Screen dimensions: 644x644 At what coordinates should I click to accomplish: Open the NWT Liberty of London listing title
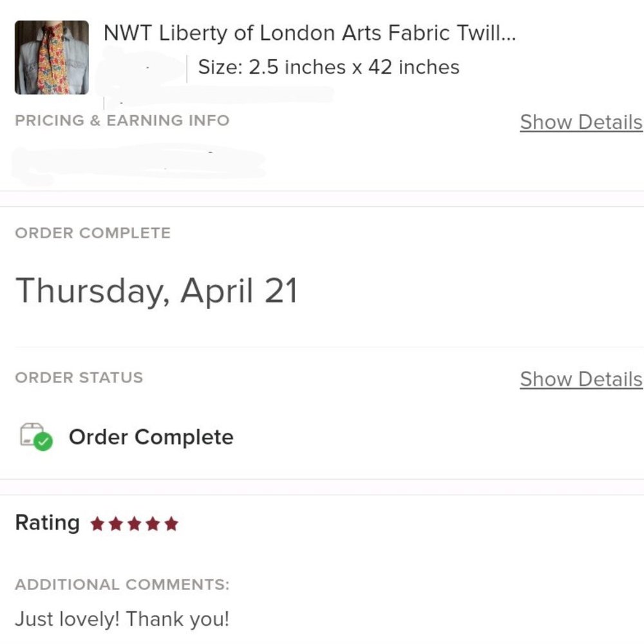click(x=309, y=33)
